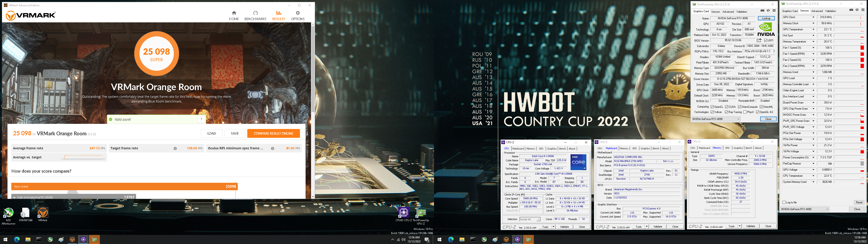
Task: Toggle DirectML checkbox in GPU-Z
Action: coord(761,107)
